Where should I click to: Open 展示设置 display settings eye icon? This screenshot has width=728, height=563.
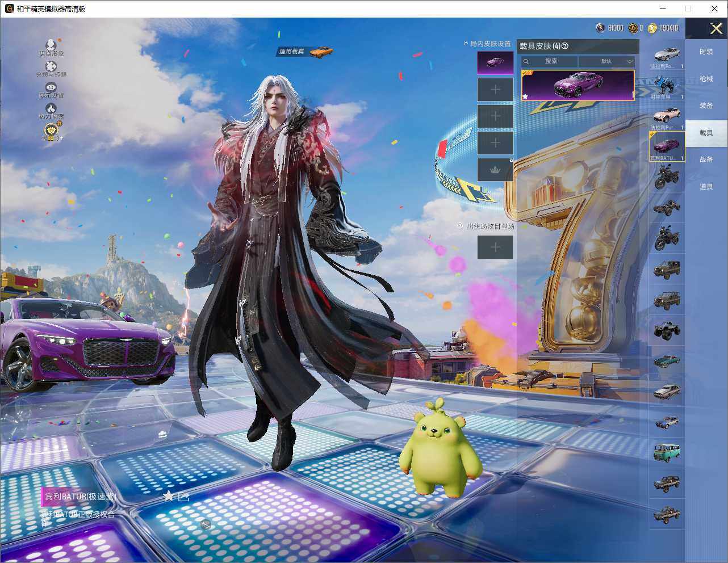pyautogui.click(x=51, y=87)
